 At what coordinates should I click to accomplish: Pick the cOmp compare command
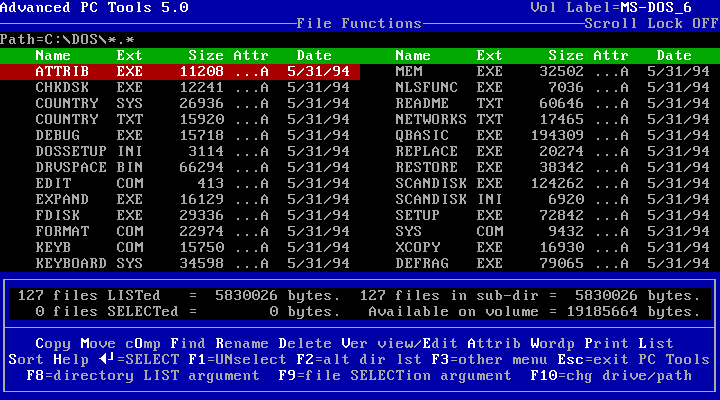tap(143, 344)
